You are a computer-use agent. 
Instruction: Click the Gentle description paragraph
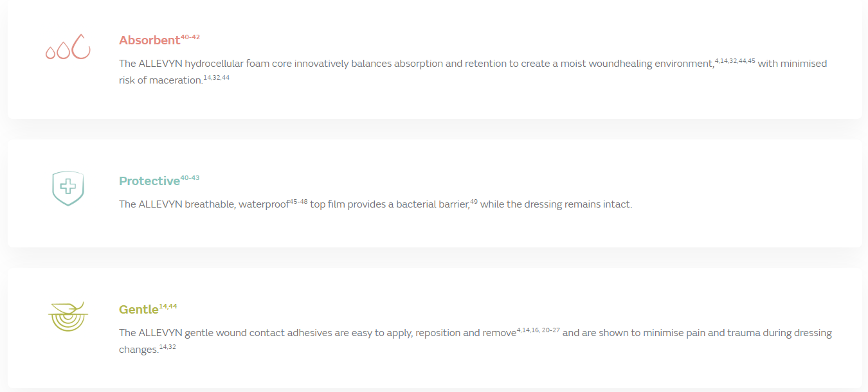475,341
